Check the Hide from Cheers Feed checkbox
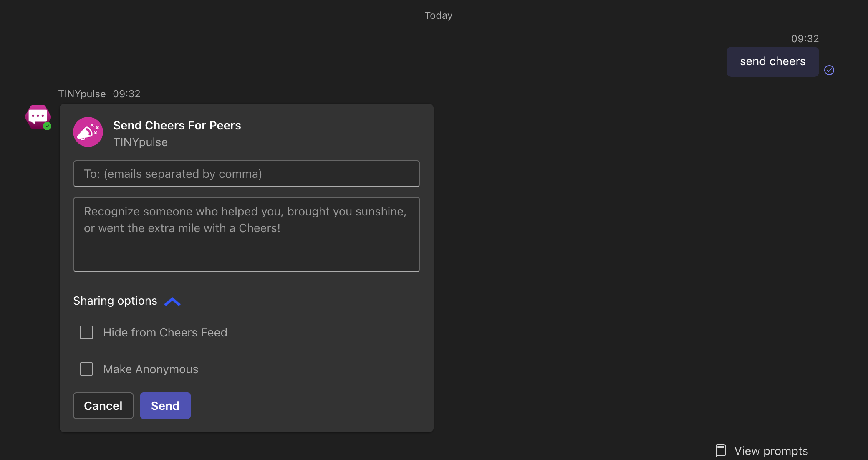The image size is (868, 460). [86, 332]
